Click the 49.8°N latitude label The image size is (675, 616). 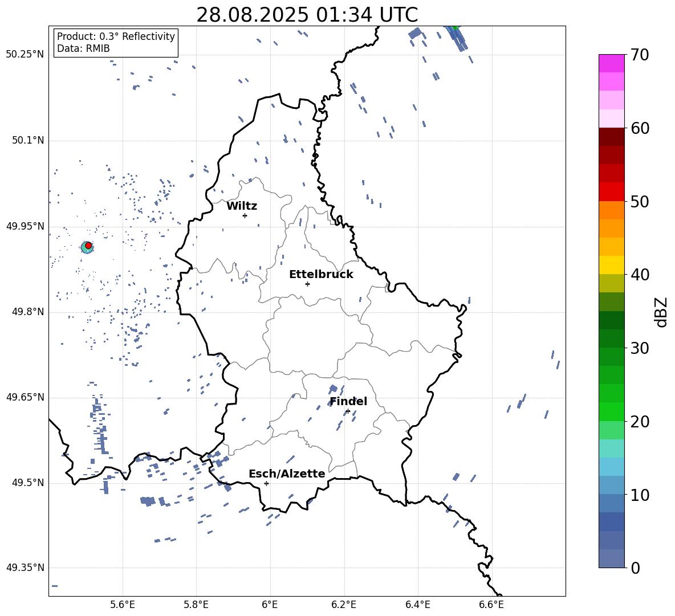(28, 312)
